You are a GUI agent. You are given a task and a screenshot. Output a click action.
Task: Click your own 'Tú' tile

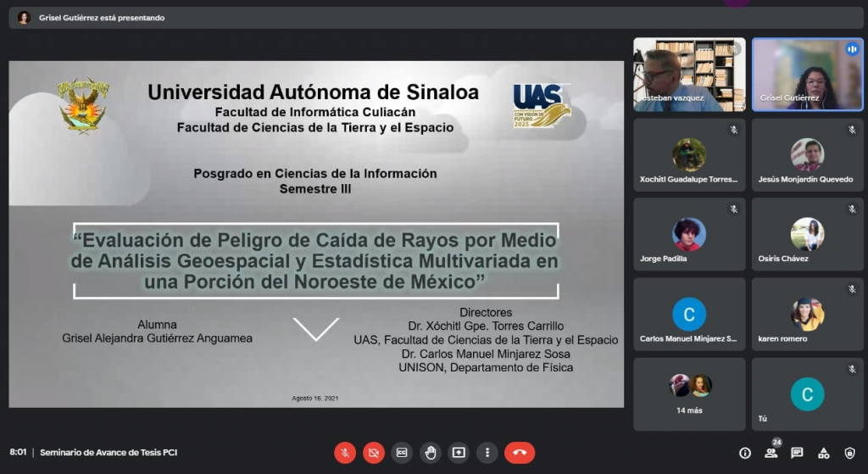click(808, 393)
